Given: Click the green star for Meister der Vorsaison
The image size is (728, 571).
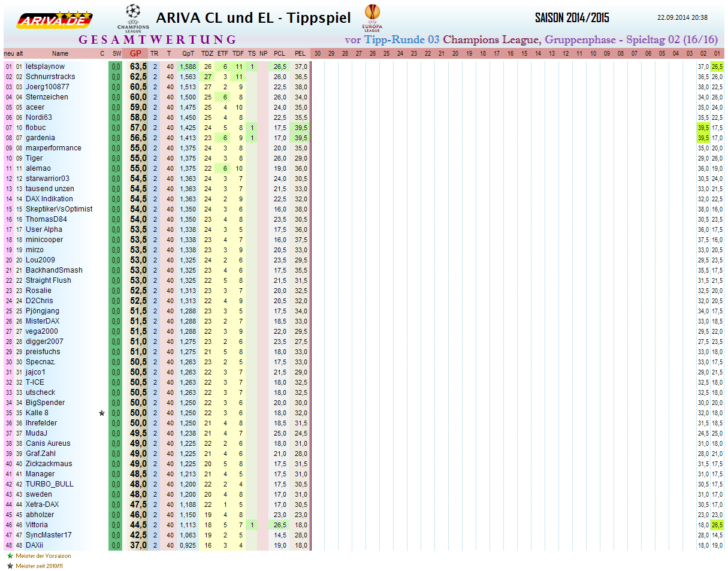Looking at the screenshot, I should coord(10,555).
